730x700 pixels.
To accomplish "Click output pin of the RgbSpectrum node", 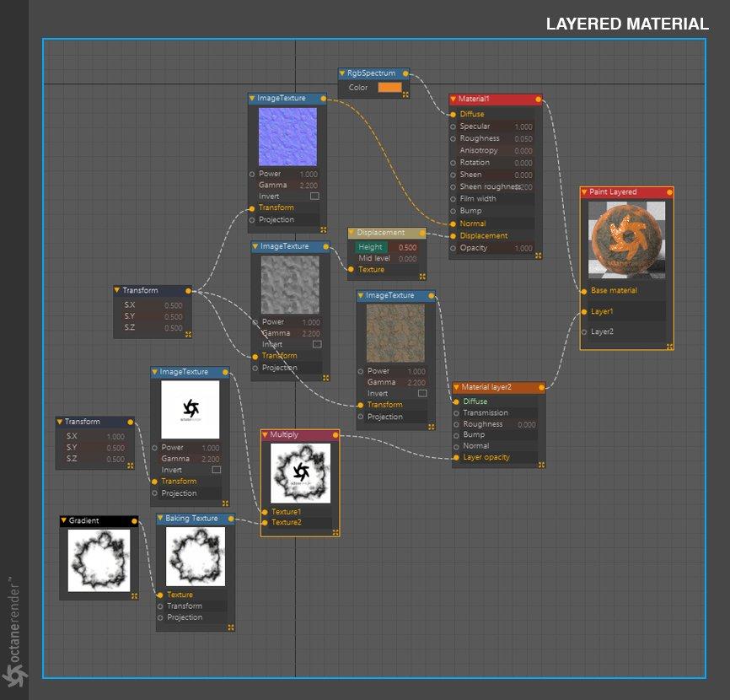I will [x=405, y=73].
